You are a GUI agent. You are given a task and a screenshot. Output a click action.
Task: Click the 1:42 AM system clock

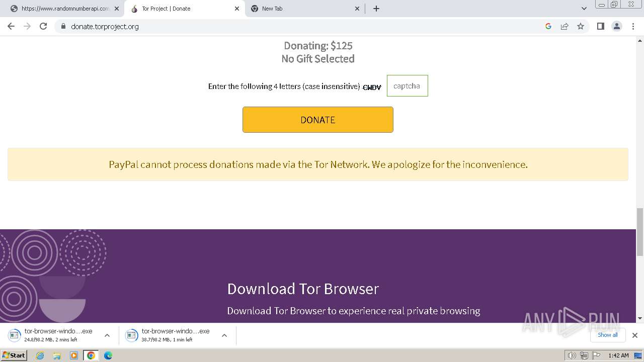coord(618,355)
